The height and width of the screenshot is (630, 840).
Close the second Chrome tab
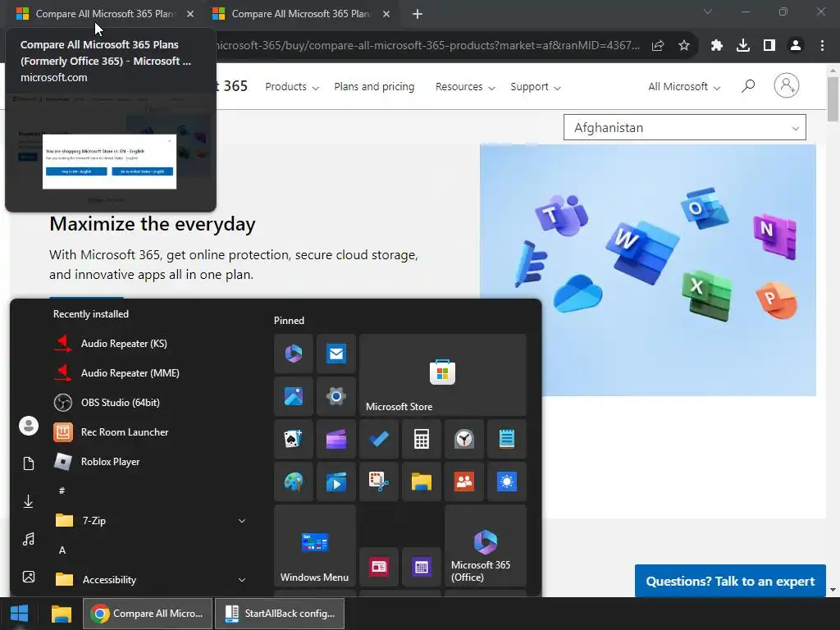click(386, 14)
